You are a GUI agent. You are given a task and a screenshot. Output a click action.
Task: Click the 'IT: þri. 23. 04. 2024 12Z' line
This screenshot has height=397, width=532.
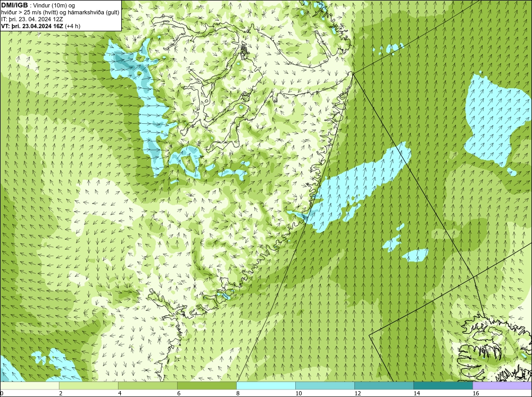pyautogui.click(x=32, y=19)
